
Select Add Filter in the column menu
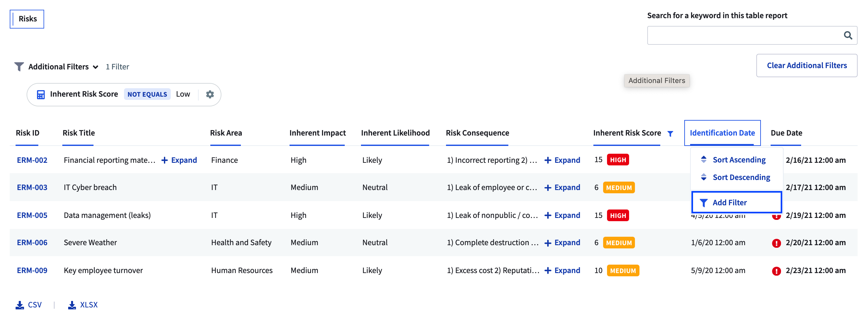736,202
